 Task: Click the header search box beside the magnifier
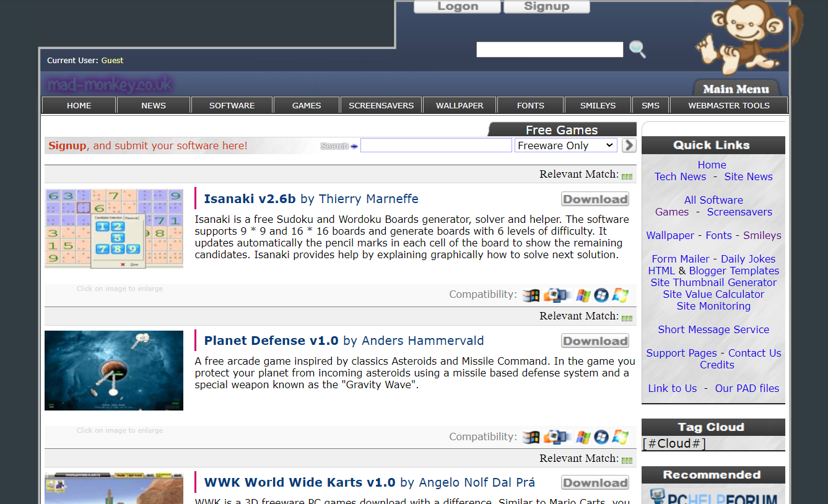[550, 50]
